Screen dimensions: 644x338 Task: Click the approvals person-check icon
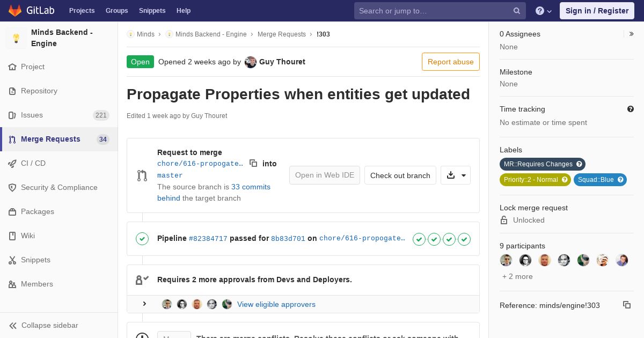pos(142,280)
